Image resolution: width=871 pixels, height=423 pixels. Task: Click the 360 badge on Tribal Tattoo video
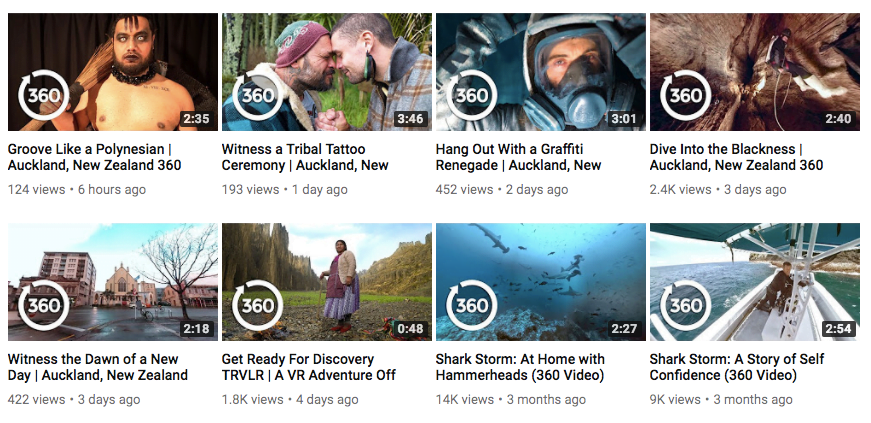pyautogui.click(x=258, y=95)
